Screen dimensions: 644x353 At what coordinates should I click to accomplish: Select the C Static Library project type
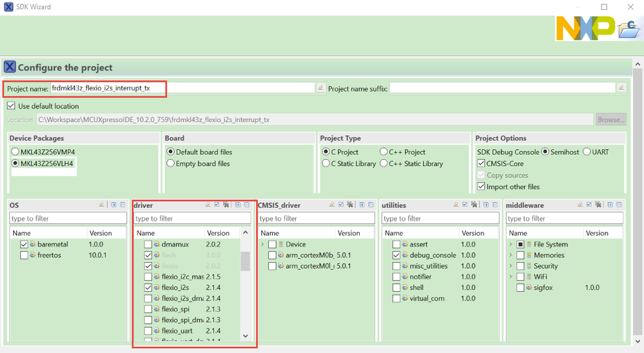(326, 163)
